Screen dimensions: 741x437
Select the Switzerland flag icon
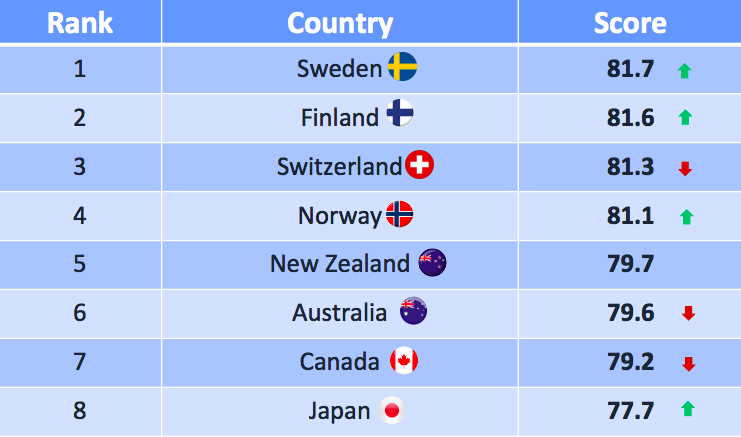(420, 164)
